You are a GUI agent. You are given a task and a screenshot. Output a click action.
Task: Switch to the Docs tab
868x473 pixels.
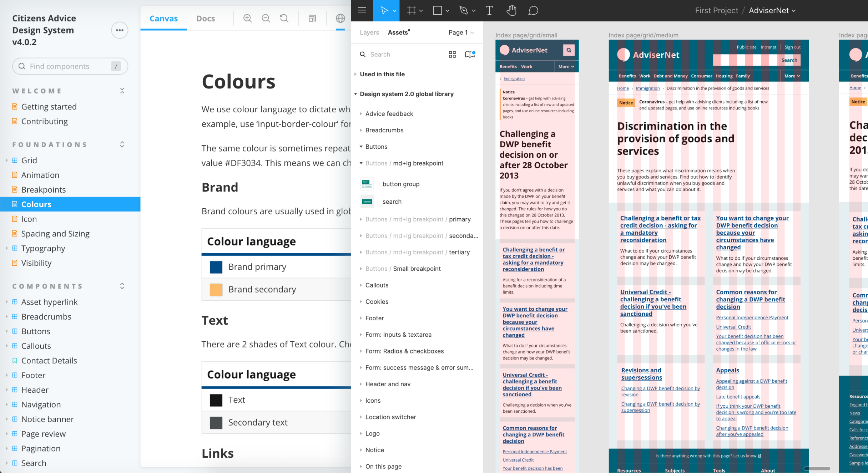click(x=206, y=18)
